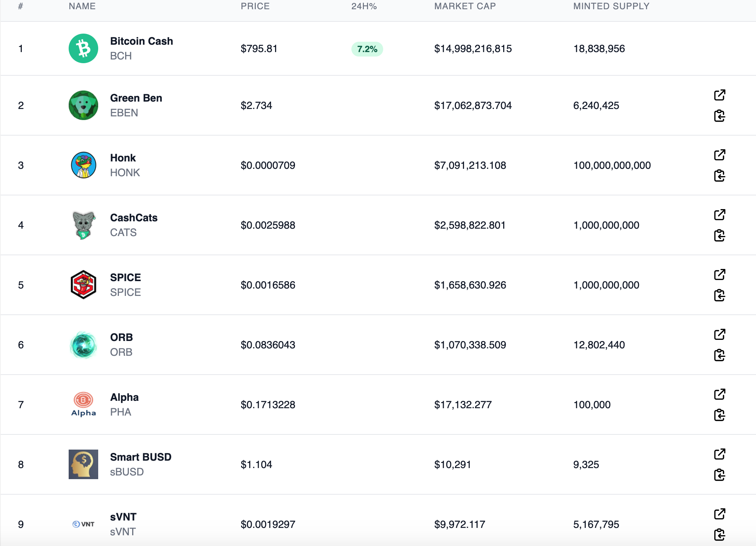This screenshot has height=546, width=756.
Task: Copy SPICE token clipboard icon
Action: (719, 295)
